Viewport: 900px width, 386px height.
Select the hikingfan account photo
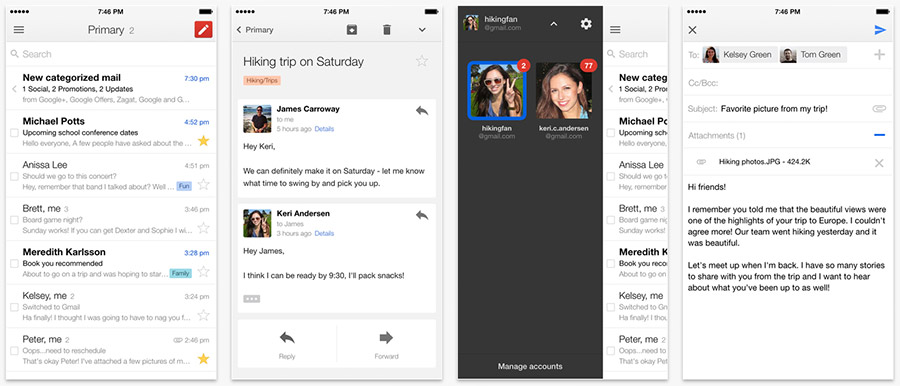[x=496, y=90]
